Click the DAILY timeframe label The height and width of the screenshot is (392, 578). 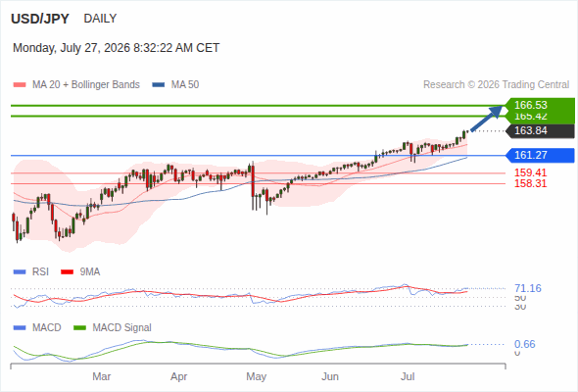100,19
